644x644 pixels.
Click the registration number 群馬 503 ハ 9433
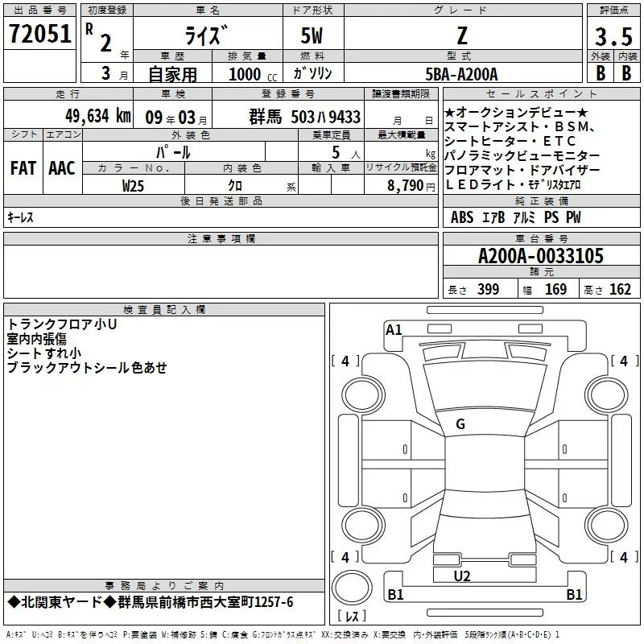click(304, 117)
